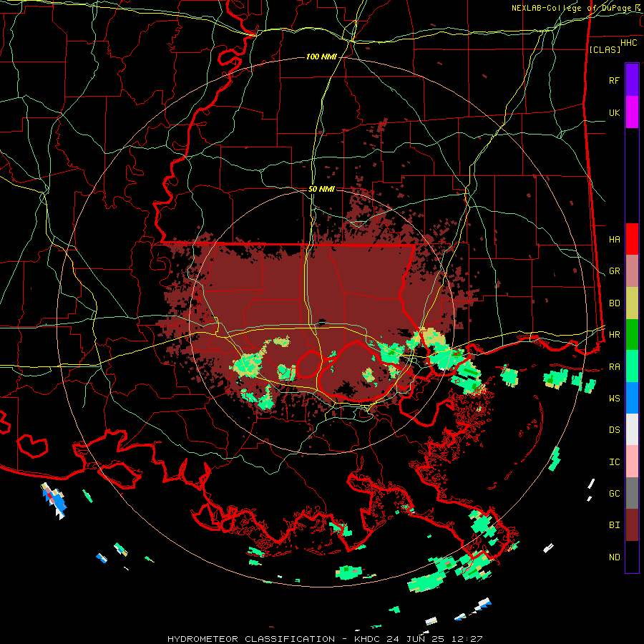The width and height of the screenshot is (644, 644).
Task: Click the ND legend label
Action: tap(614, 557)
